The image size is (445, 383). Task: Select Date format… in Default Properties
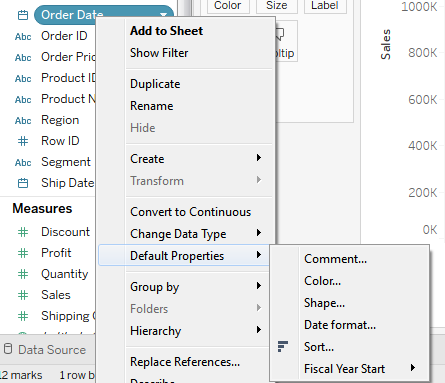pyautogui.click(x=340, y=325)
